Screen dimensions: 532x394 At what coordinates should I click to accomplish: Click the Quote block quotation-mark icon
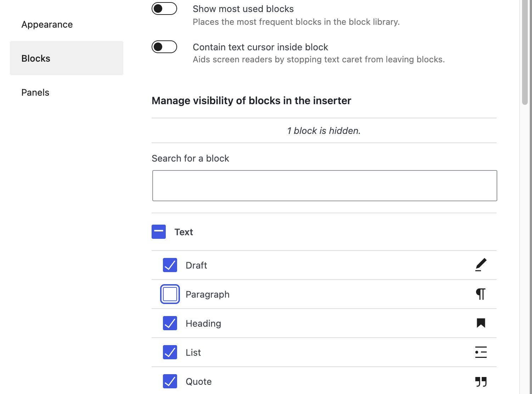(x=481, y=381)
